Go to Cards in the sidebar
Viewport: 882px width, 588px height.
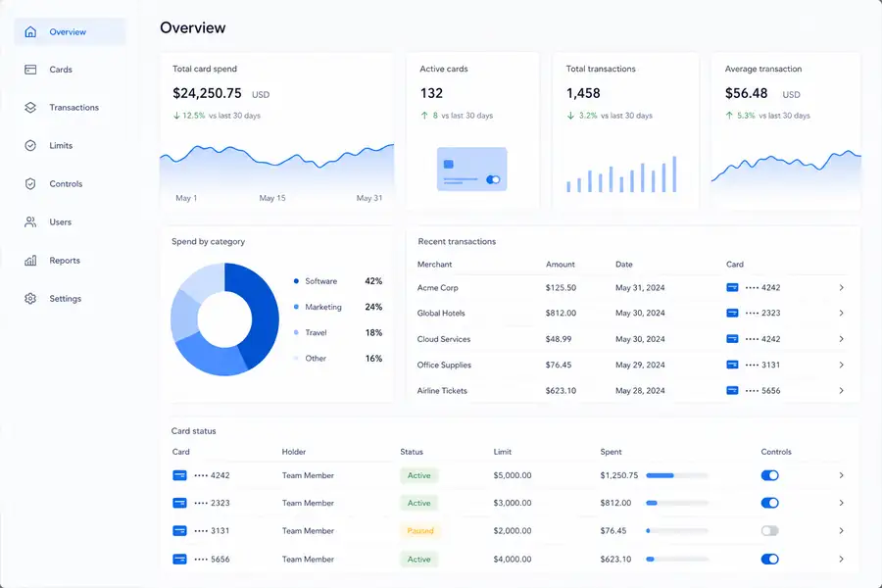click(61, 70)
